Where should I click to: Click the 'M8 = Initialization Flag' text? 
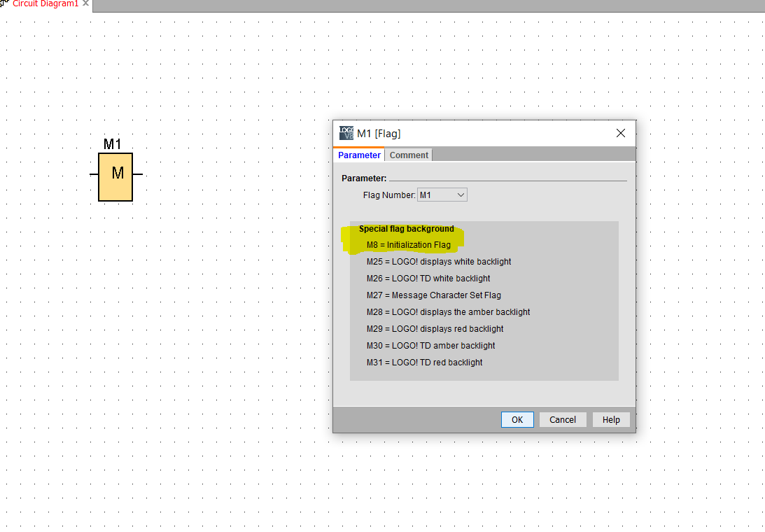(x=408, y=245)
